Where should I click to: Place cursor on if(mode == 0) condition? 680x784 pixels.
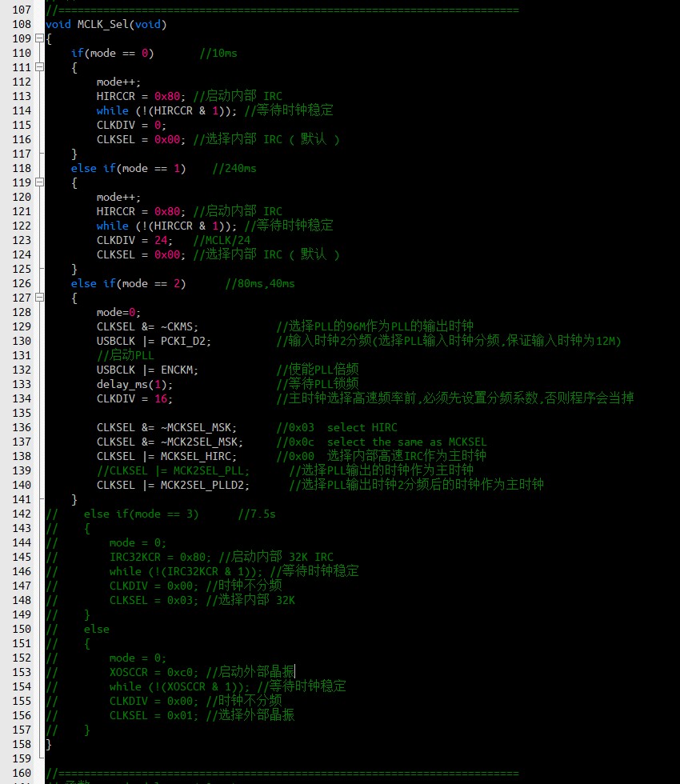coord(113,53)
